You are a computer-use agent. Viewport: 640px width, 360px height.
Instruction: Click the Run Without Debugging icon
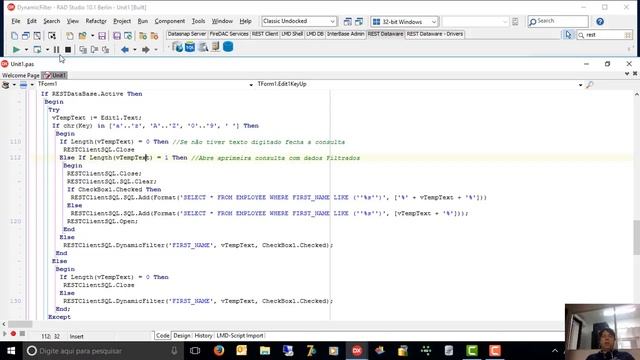[37, 50]
